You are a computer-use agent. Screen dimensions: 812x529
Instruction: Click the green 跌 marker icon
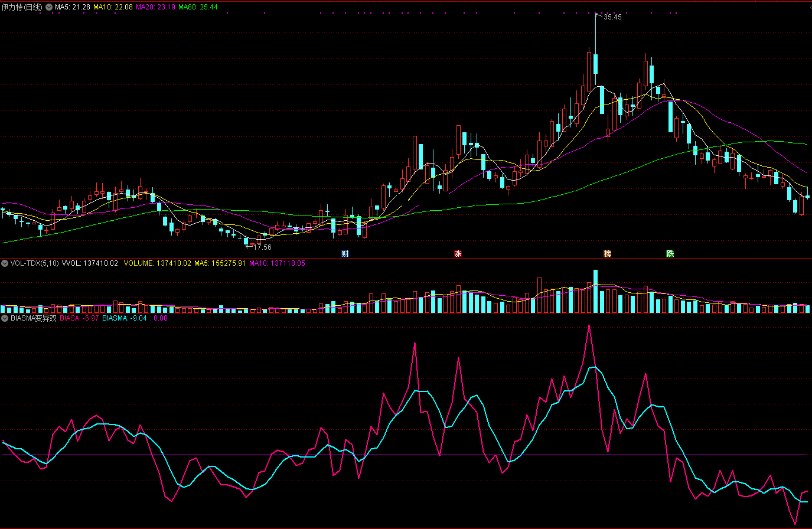[x=670, y=254]
